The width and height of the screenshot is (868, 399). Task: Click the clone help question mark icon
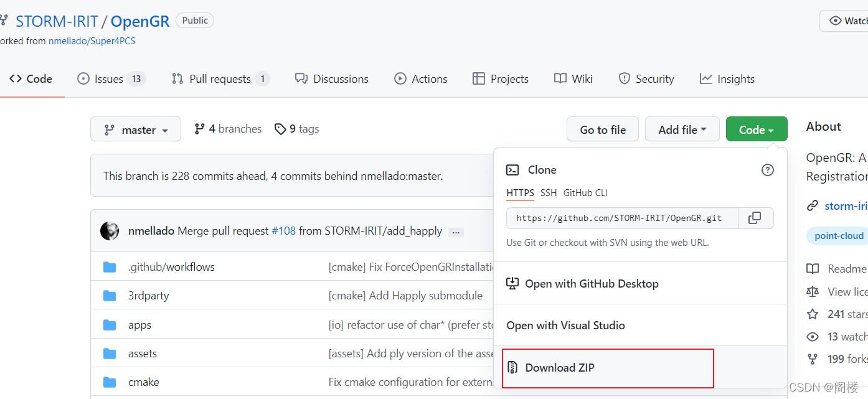768,170
